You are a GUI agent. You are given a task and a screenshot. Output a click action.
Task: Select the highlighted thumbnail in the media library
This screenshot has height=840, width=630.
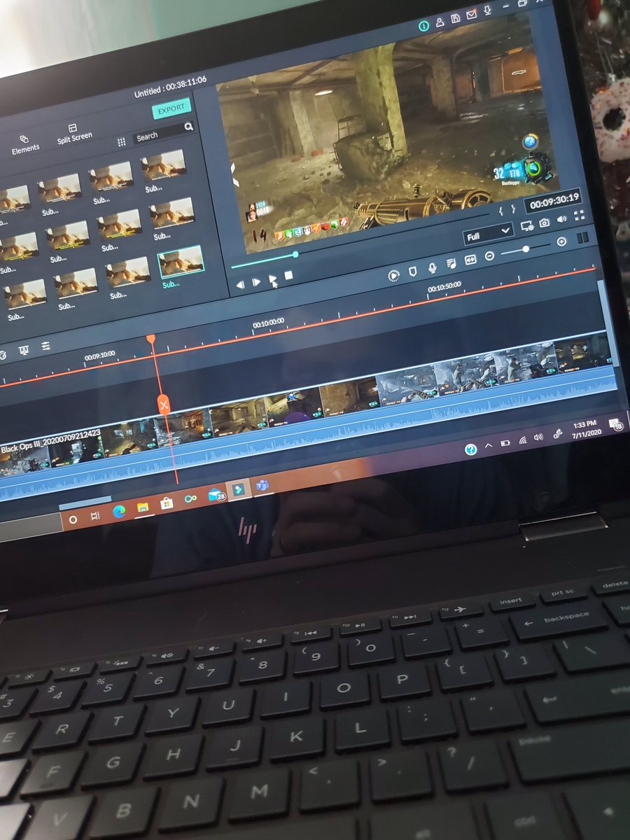[181, 262]
